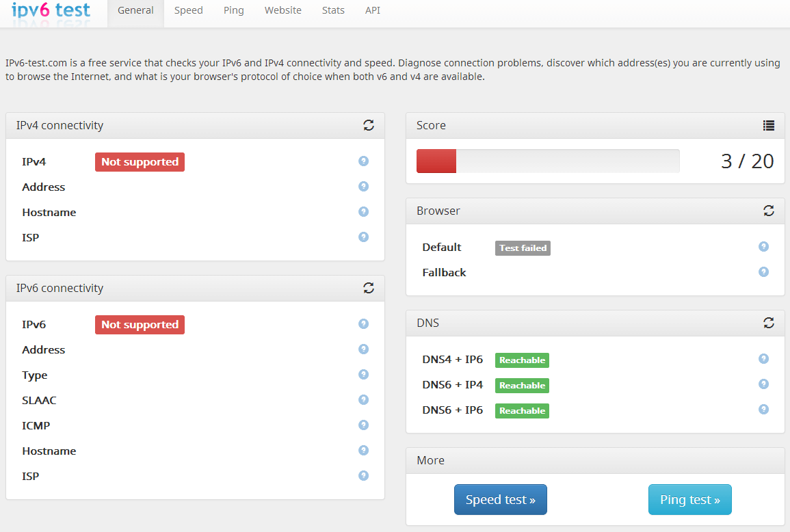Click the IPv4 Not supported badge
The image size is (790, 532).
pyautogui.click(x=140, y=162)
